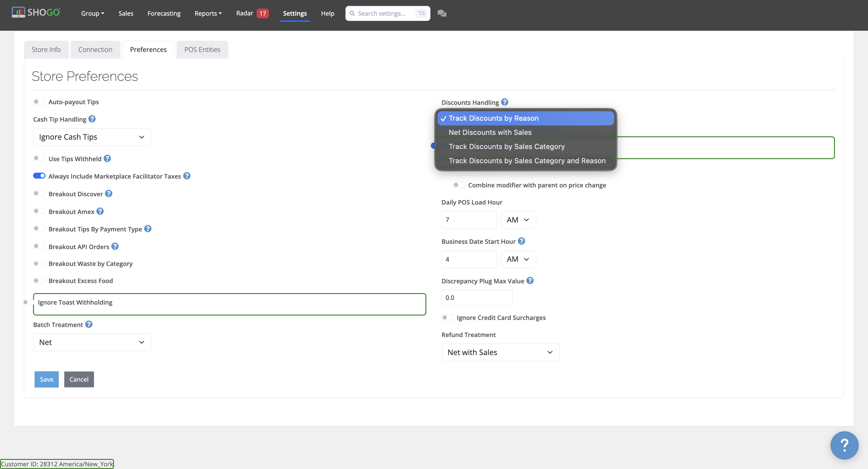The height and width of the screenshot is (469, 868).
Task: Toggle Combine modifier with parent on price change
Action: 459,185
